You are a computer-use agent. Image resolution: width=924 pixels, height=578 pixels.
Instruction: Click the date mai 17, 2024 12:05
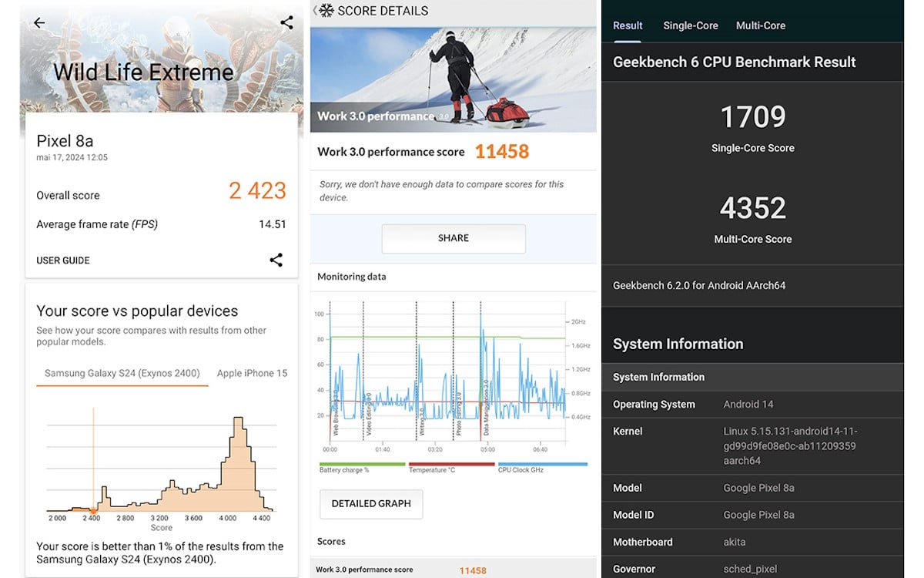72,157
